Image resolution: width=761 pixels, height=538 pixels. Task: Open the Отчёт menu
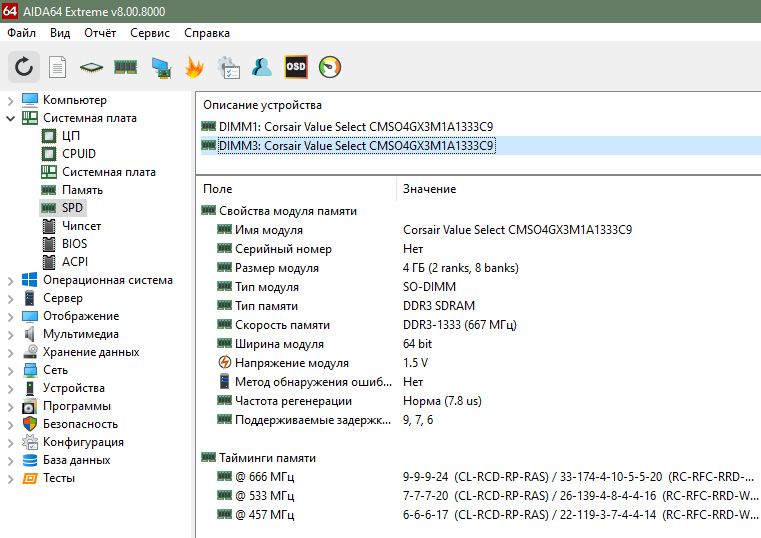click(x=100, y=33)
